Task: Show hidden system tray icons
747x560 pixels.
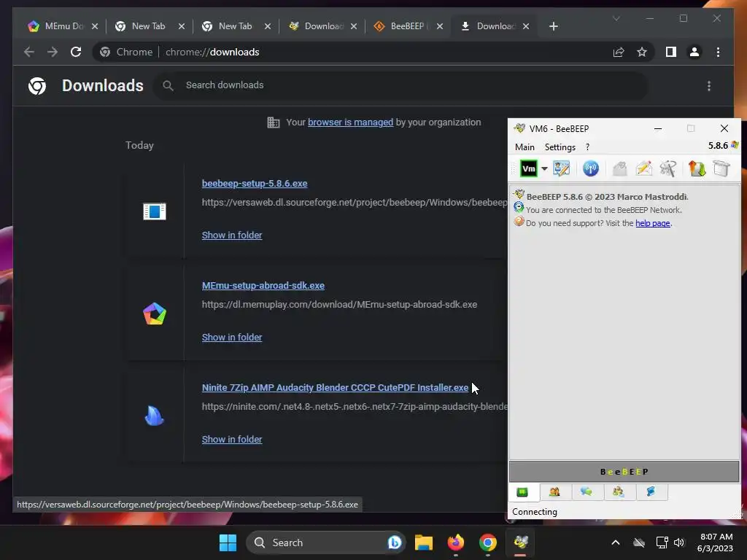Action: [616, 542]
